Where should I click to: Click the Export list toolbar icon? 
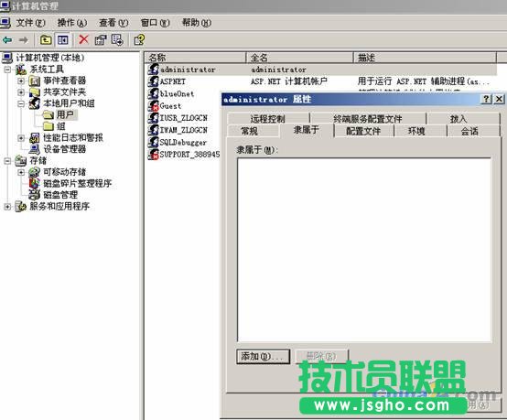point(117,40)
